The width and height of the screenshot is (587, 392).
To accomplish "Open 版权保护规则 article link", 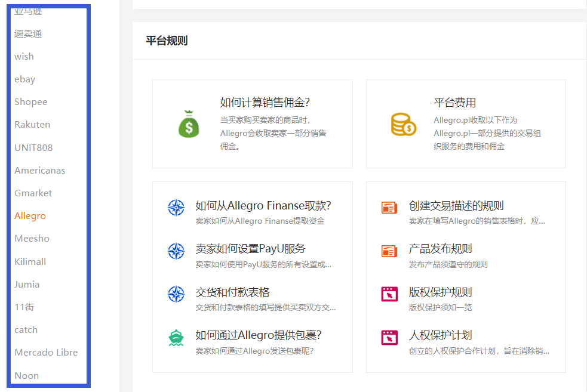I will [440, 292].
